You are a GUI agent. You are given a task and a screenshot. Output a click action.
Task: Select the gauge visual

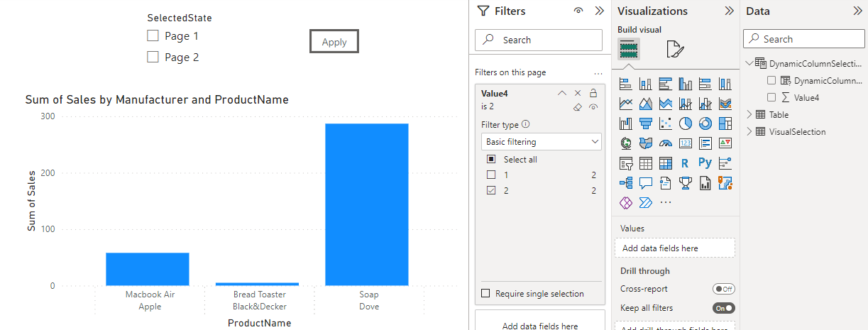click(666, 143)
